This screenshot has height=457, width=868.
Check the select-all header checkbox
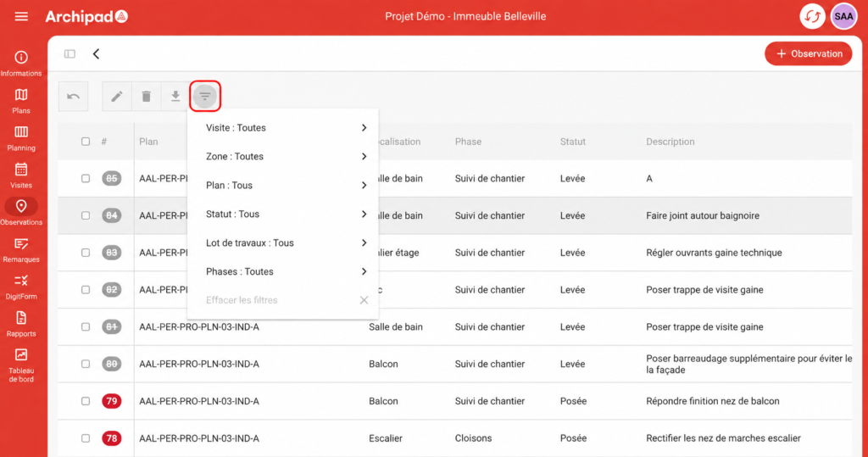tap(86, 142)
